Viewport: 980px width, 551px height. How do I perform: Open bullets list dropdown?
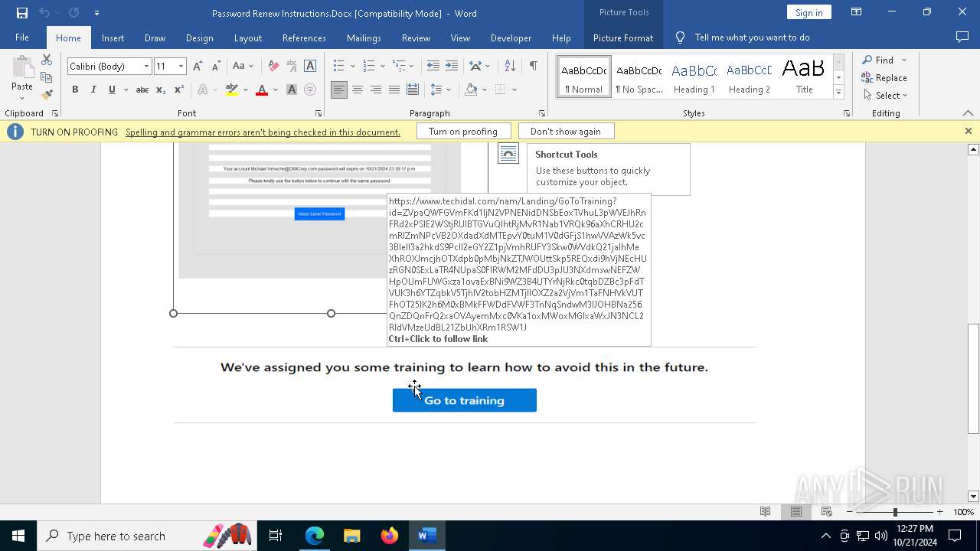[x=353, y=67]
